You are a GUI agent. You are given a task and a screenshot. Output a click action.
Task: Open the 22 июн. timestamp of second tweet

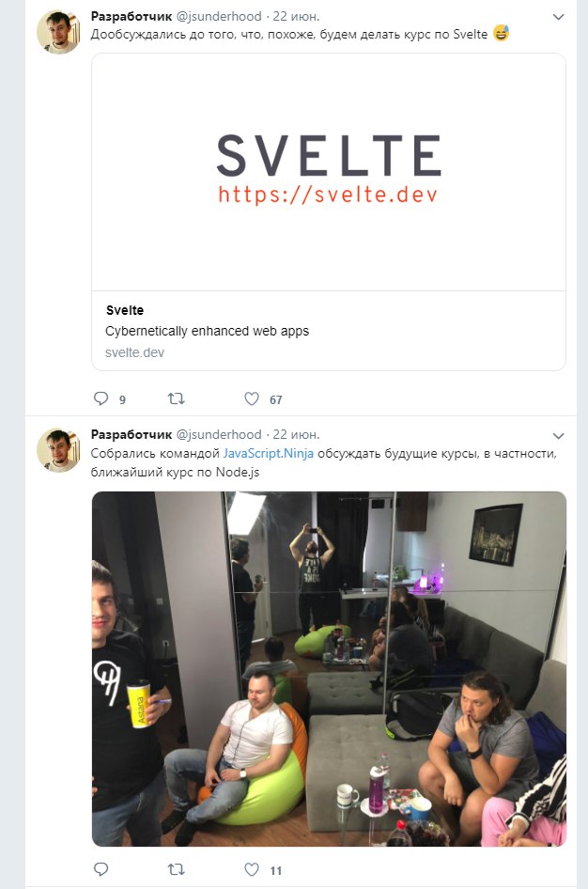pos(296,435)
